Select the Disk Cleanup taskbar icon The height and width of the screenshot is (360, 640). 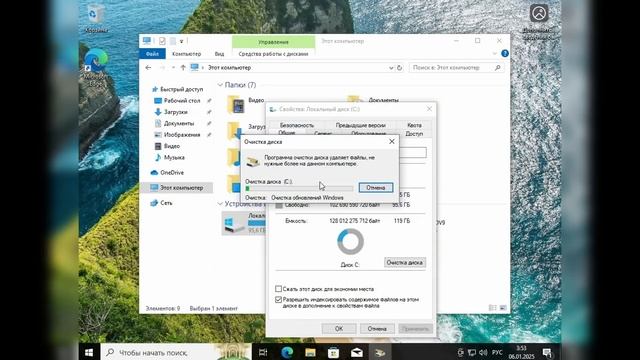click(380, 352)
